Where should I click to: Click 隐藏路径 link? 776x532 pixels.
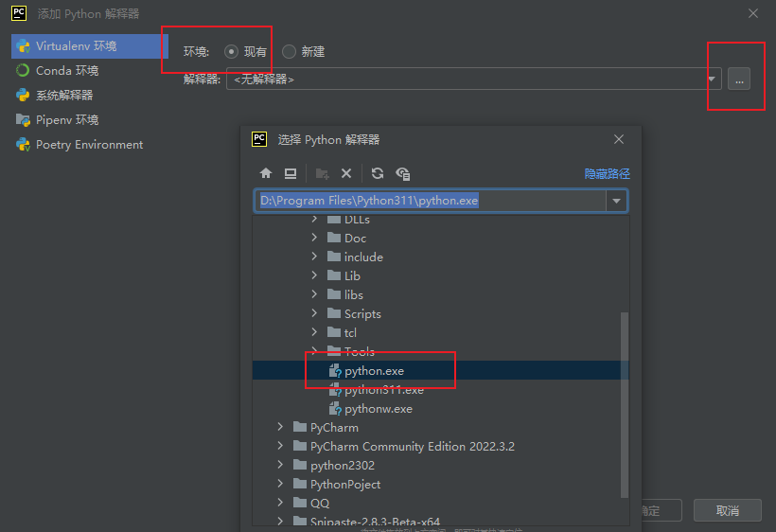tap(608, 173)
